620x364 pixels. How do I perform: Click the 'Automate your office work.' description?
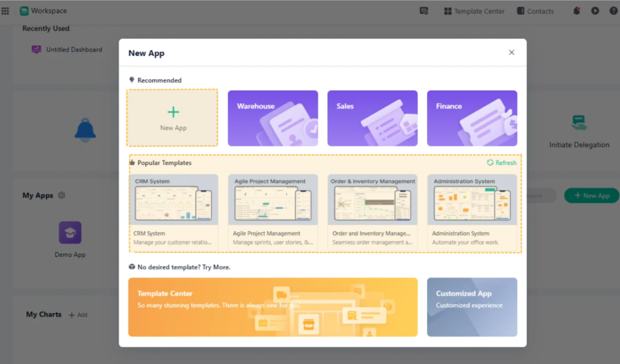point(465,242)
